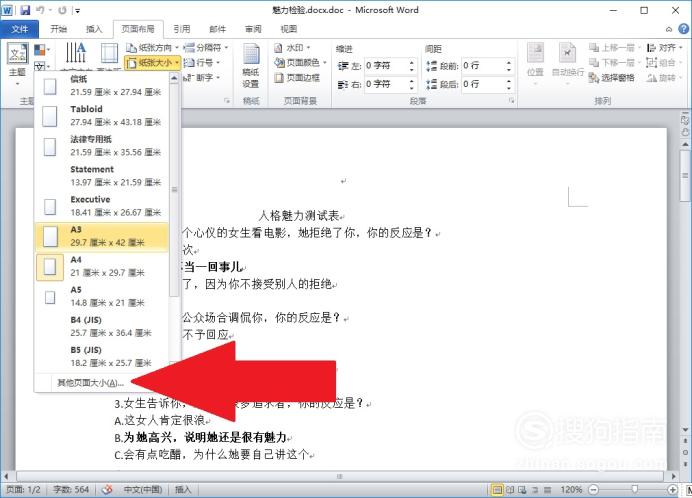Screen dimensions: 692x498
Task: Open the 纸张方向 orientation dropdown
Action: tap(153, 48)
